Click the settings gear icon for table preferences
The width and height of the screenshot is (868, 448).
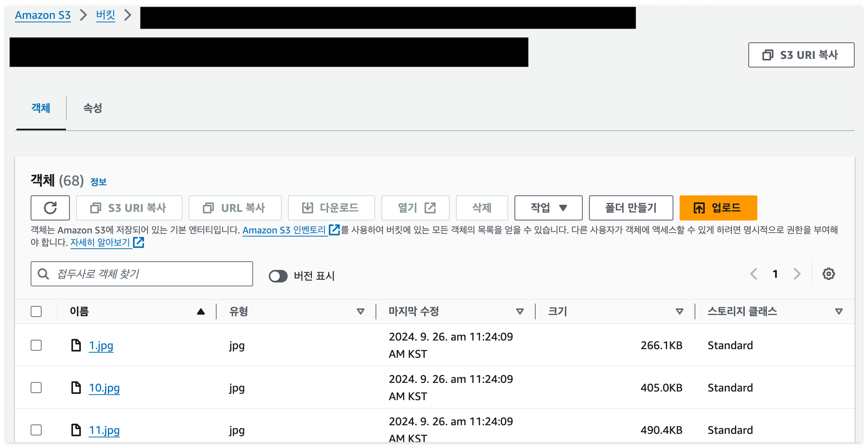click(828, 274)
